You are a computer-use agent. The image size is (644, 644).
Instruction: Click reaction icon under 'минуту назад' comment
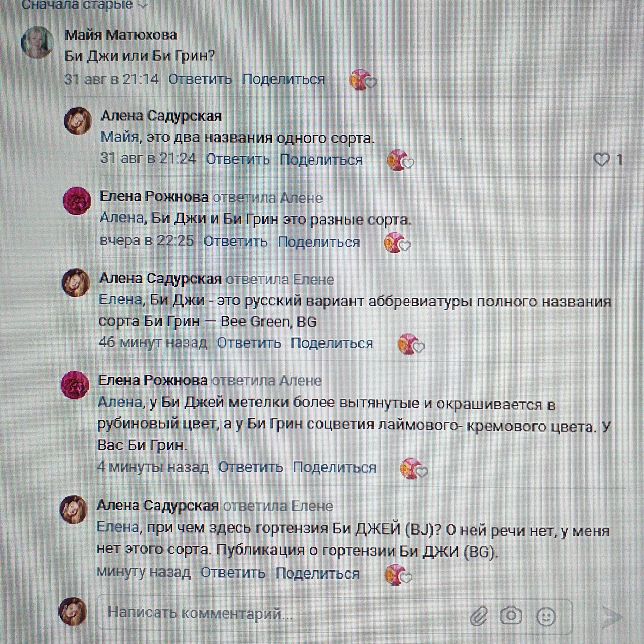[x=399, y=575]
